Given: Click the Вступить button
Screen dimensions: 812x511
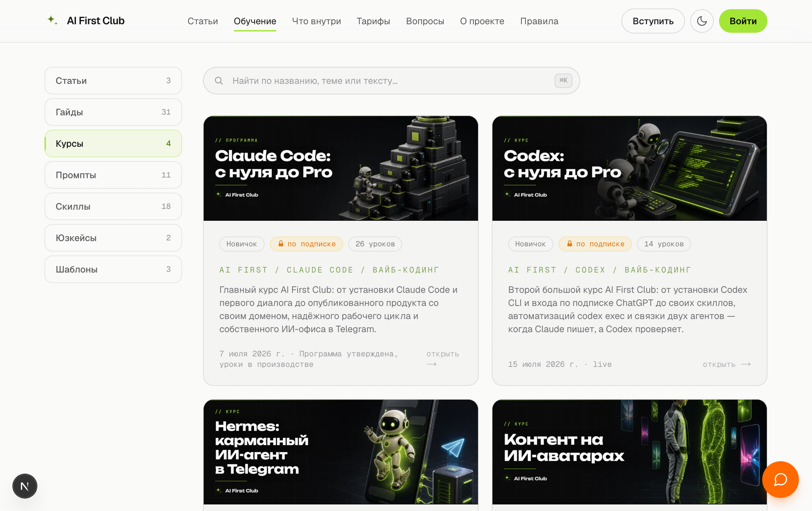Looking at the screenshot, I should click(653, 21).
